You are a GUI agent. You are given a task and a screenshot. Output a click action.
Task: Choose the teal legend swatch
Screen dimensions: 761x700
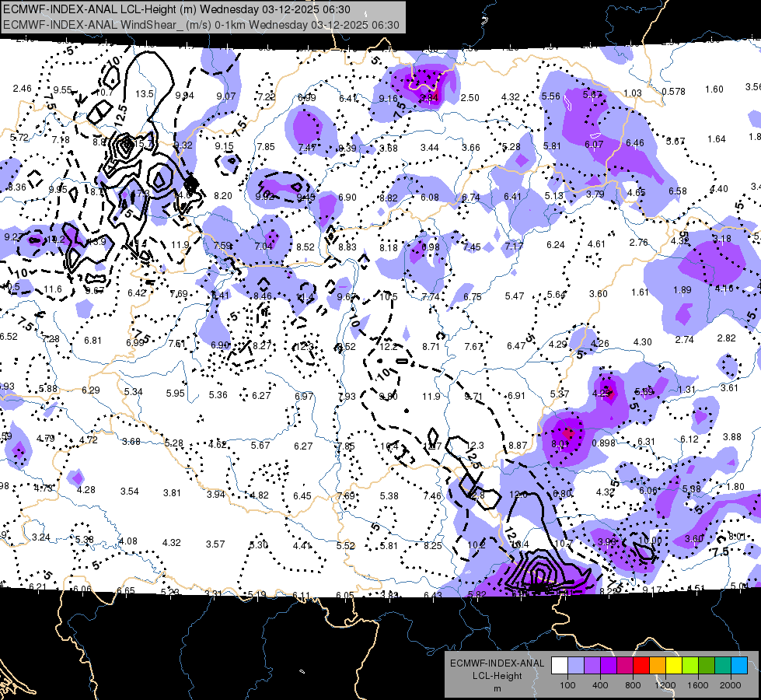tap(723, 665)
